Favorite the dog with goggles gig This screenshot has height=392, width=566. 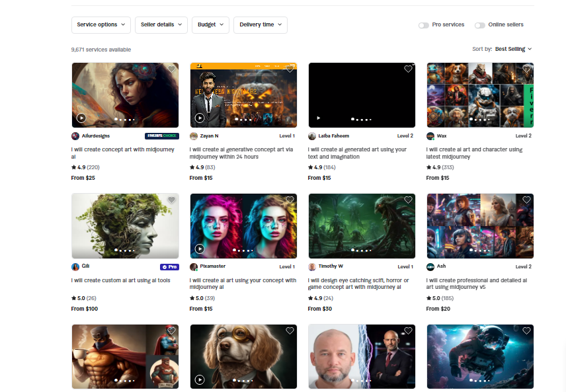pos(290,331)
